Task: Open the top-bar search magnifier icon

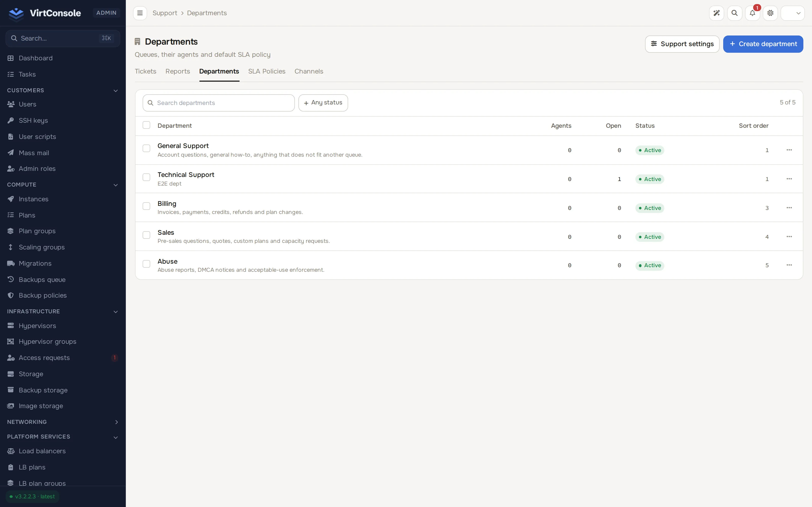Action: click(735, 13)
